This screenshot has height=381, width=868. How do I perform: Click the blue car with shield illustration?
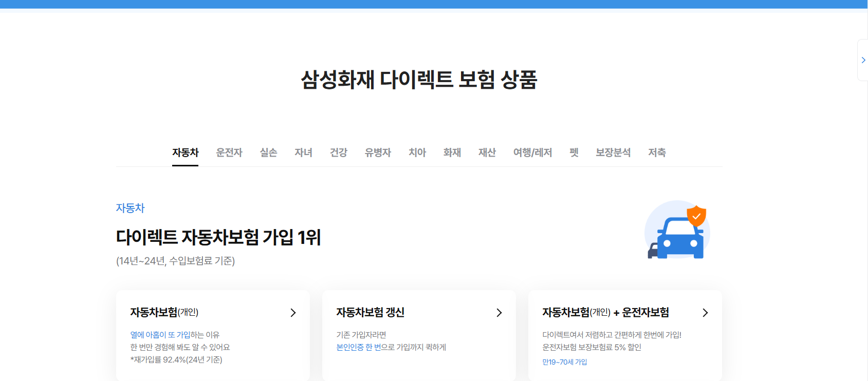pyautogui.click(x=677, y=231)
